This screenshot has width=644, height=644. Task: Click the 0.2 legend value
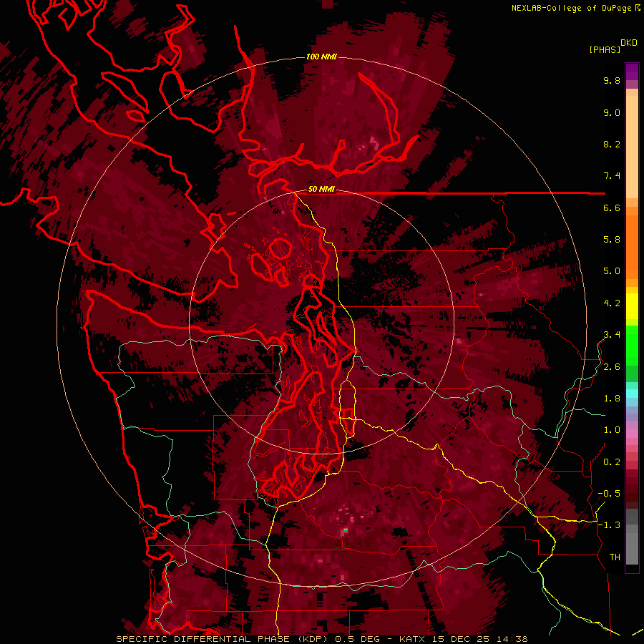(612, 462)
